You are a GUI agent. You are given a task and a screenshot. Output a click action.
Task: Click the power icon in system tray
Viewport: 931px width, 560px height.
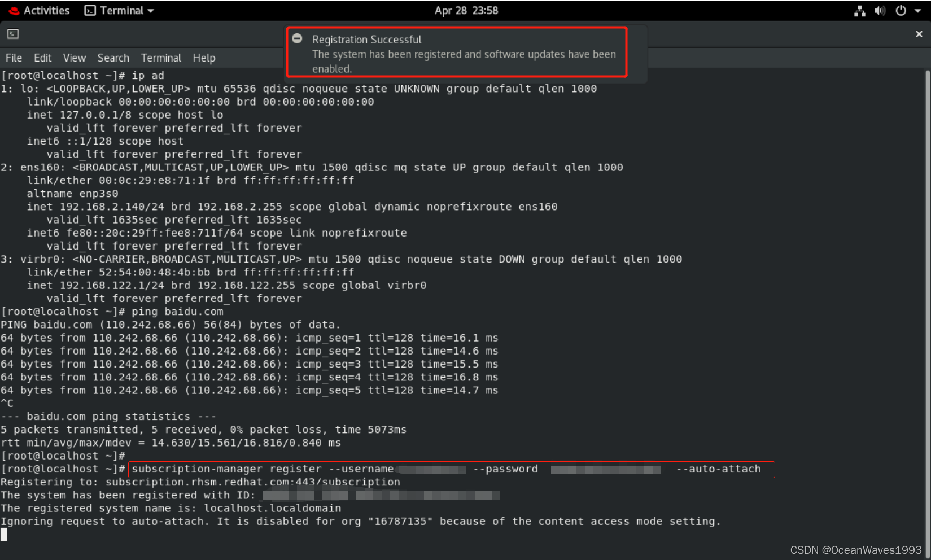point(901,11)
